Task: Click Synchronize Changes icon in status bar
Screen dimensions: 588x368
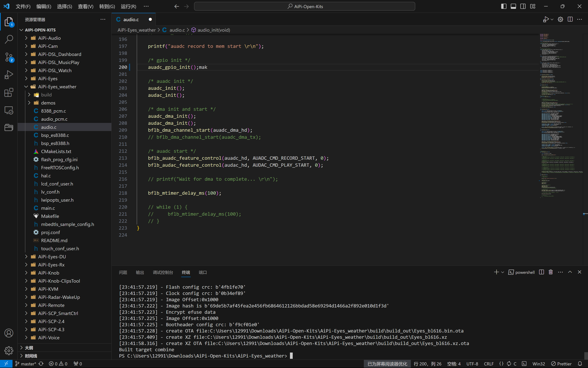Action: [41, 364]
